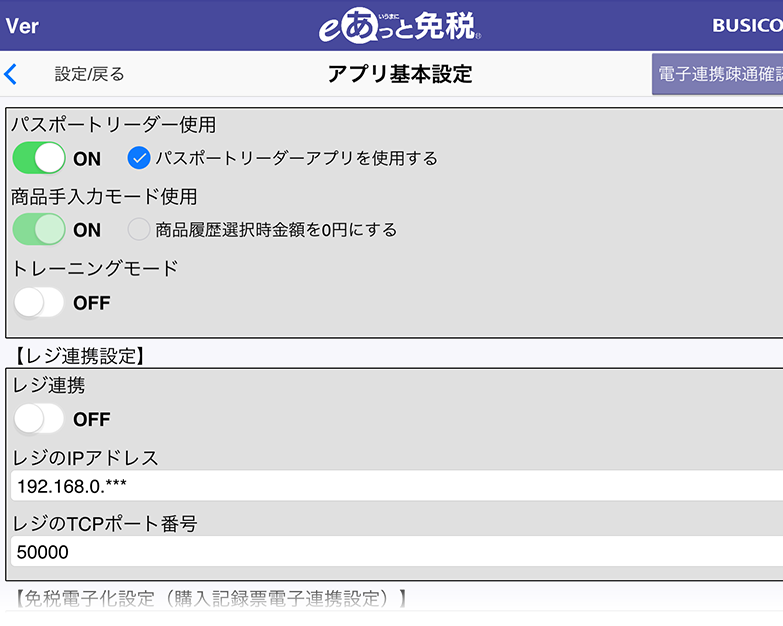
Task: Toggle the 商品手入力モード使用 switch
Action: click(39, 229)
